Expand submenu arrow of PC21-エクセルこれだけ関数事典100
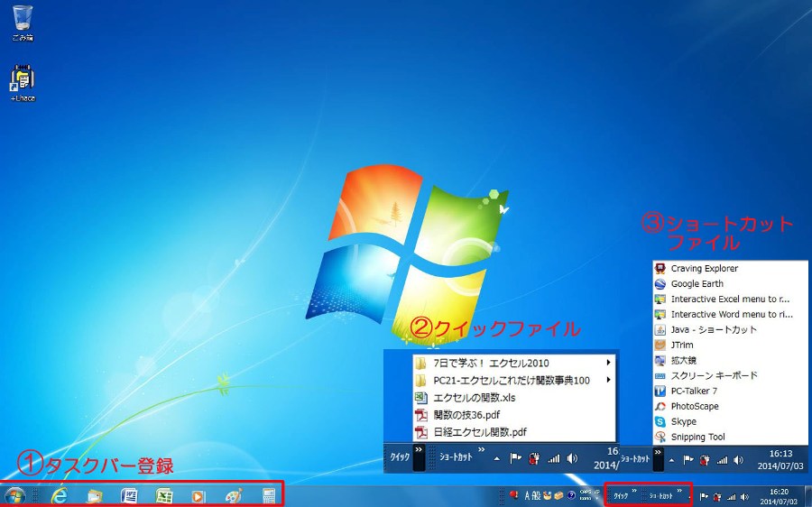812x507 pixels. click(608, 380)
